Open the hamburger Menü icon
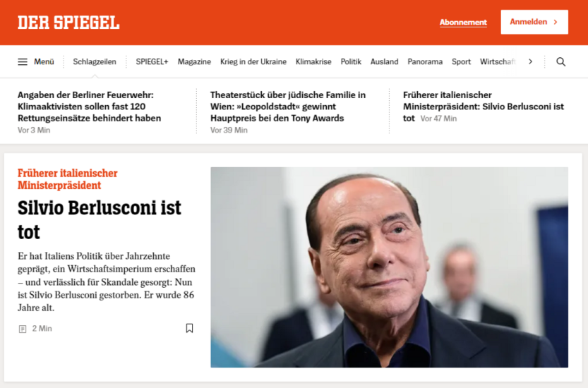Image resolution: width=588 pixels, height=388 pixels. pyautogui.click(x=23, y=62)
